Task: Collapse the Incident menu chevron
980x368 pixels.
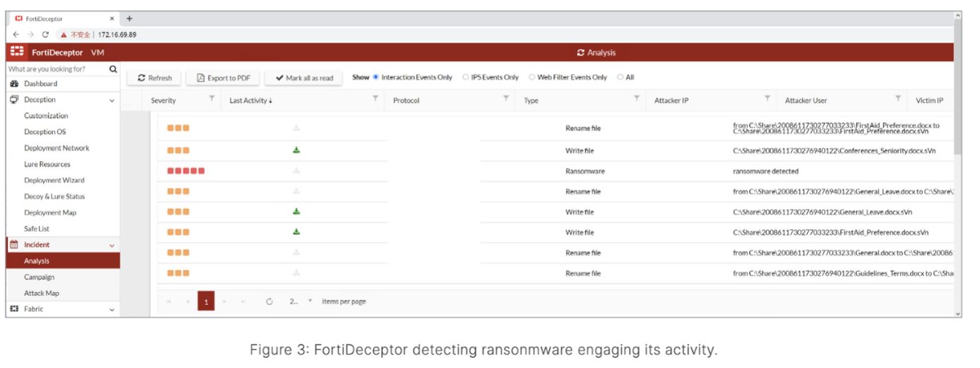Action: [x=111, y=245]
